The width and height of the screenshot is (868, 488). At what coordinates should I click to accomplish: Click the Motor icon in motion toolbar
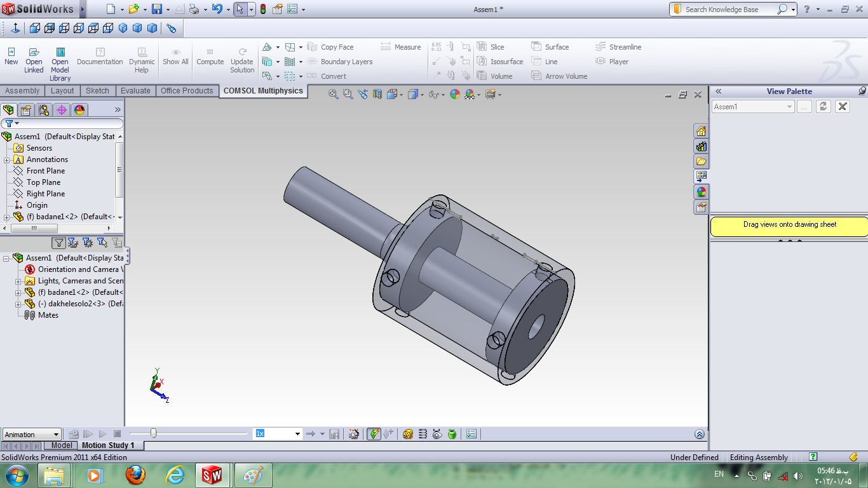tap(408, 434)
